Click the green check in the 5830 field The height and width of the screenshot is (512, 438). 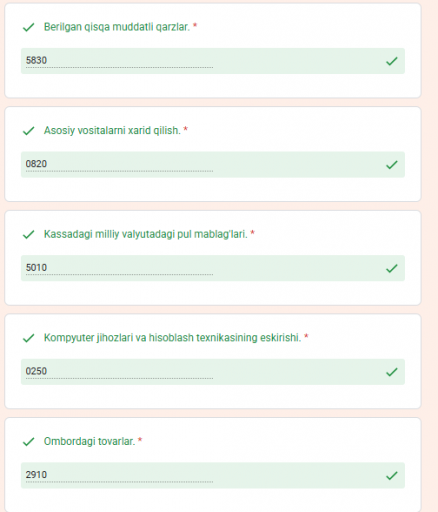[x=392, y=61]
